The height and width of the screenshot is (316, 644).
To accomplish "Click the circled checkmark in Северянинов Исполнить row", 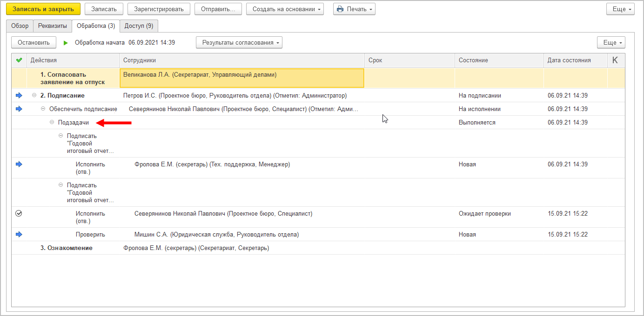I will click(x=19, y=213).
